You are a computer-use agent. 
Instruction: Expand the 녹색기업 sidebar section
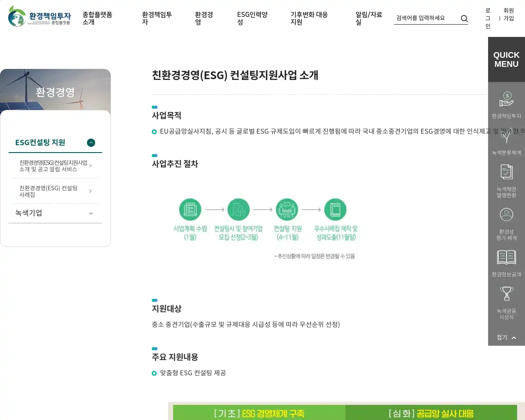(91, 213)
